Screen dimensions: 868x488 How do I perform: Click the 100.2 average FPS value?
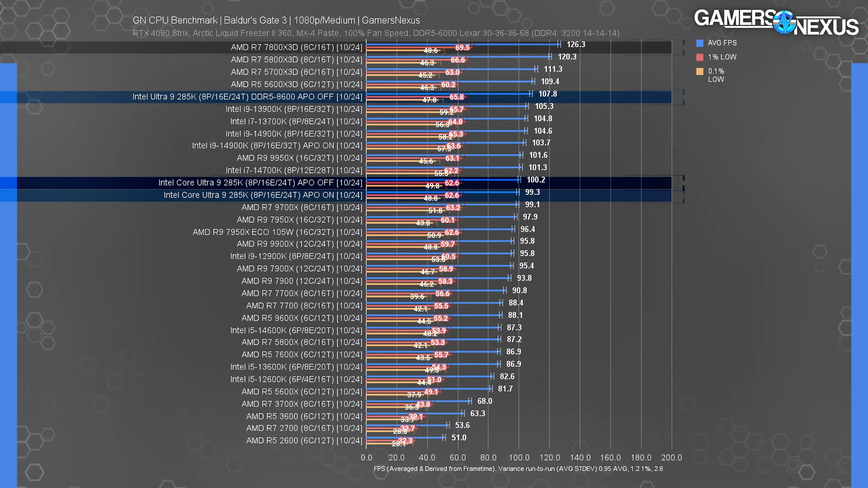(x=536, y=180)
